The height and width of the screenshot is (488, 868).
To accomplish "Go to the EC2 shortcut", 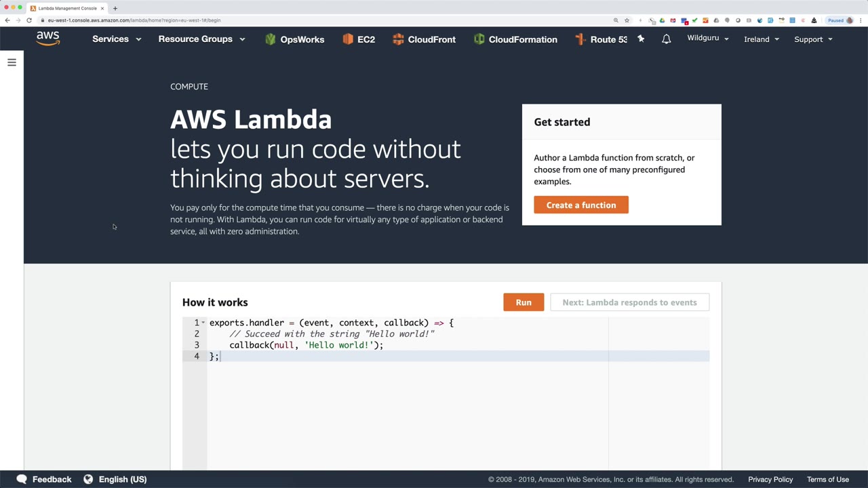I will click(x=359, y=39).
